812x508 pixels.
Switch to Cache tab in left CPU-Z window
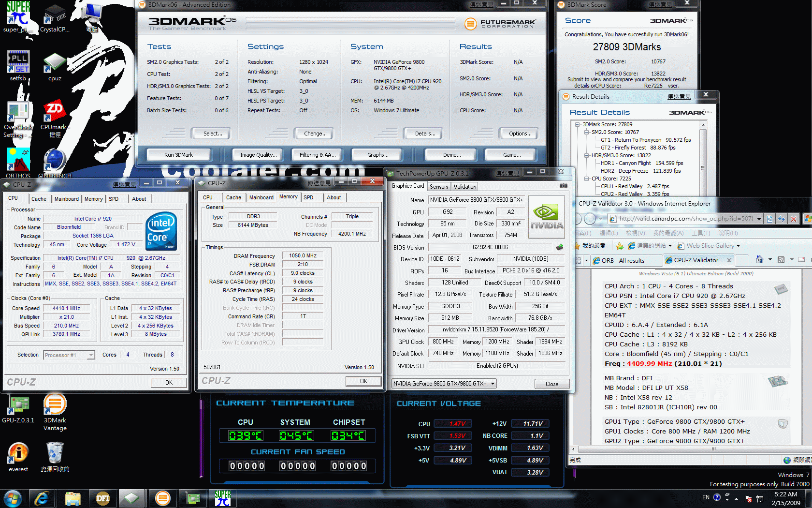tap(39, 199)
